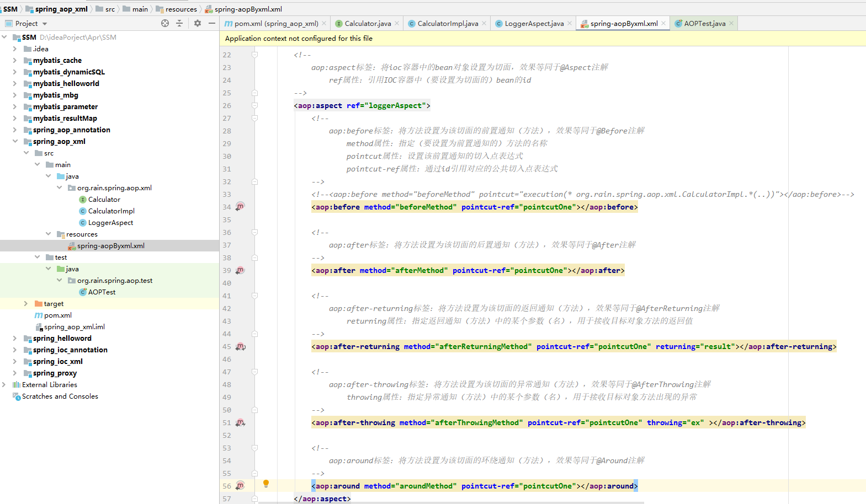The image size is (866, 504).
Task: Expand the mybatis_cache module
Action: tap(15, 60)
